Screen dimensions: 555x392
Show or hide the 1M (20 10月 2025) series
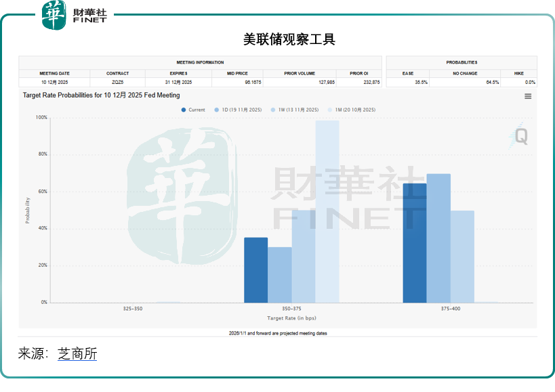coord(351,110)
